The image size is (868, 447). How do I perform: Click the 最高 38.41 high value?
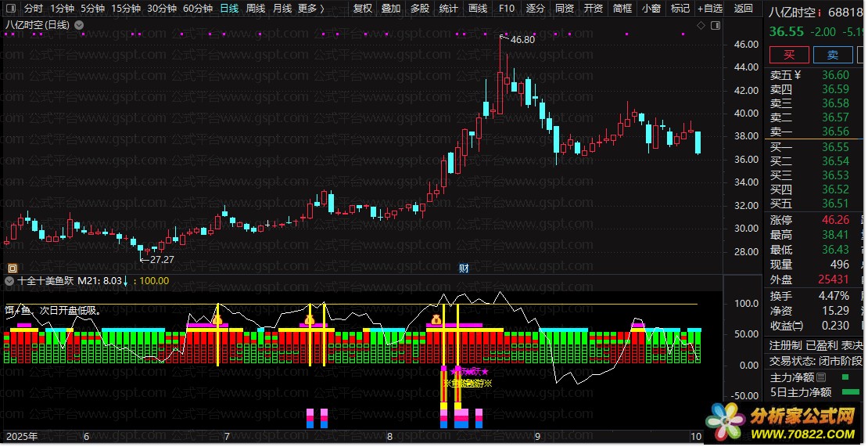835,236
